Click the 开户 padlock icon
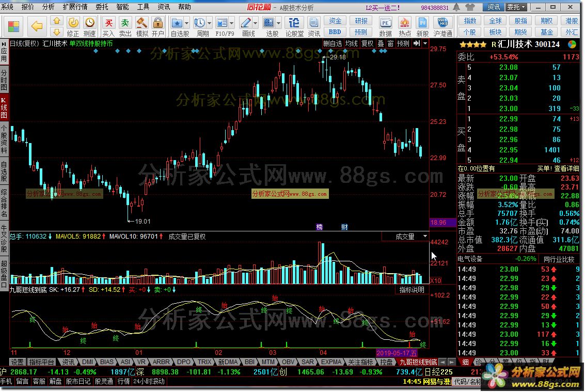585x392 pixels. point(158,23)
